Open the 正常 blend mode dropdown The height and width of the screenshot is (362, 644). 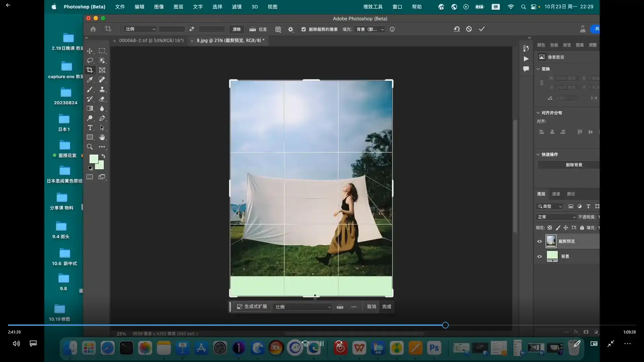[556, 217]
